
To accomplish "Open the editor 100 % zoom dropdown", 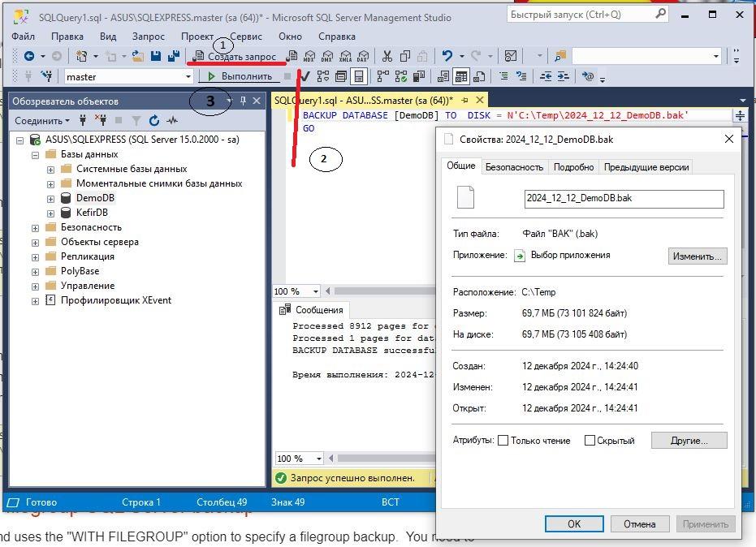I will [315, 291].
